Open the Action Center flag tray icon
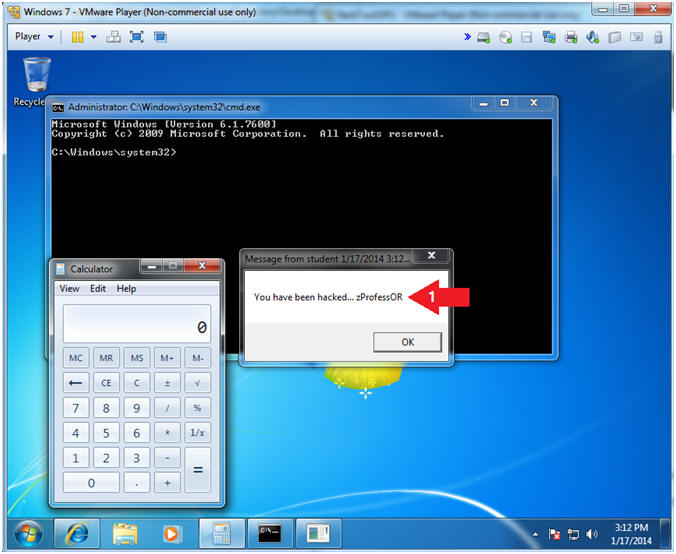 pyautogui.click(x=554, y=535)
